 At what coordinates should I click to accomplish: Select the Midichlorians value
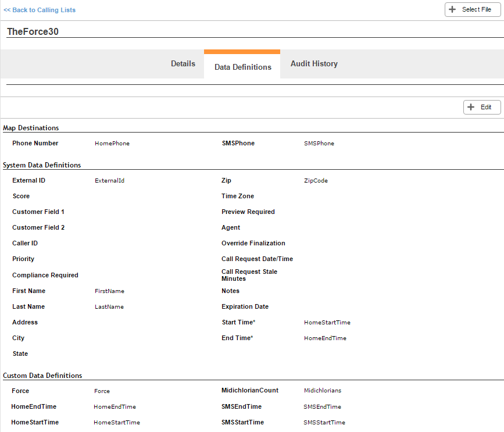click(x=323, y=391)
